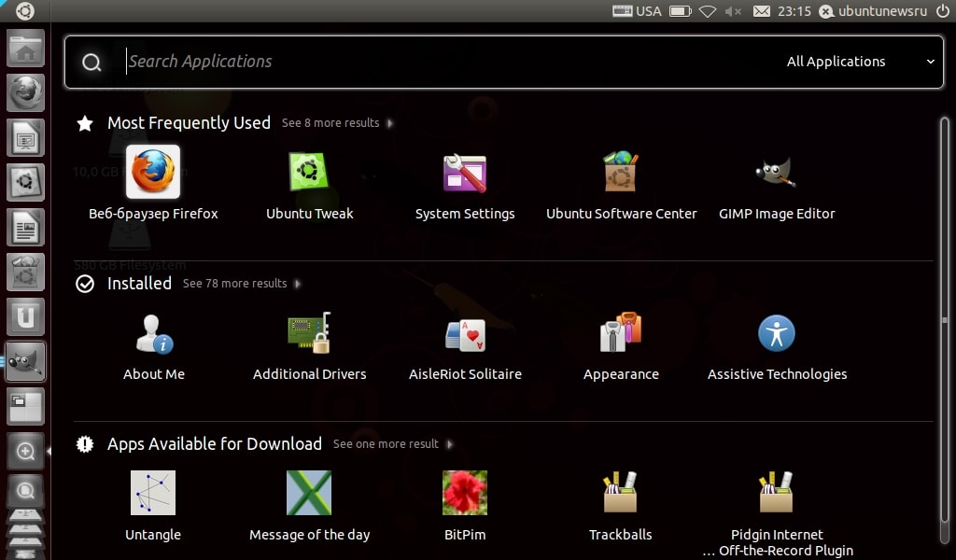Viewport: 956px width, 560px height.
Task: Open Ubuntu Software Center in dash results
Action: [x=621, y=182]
